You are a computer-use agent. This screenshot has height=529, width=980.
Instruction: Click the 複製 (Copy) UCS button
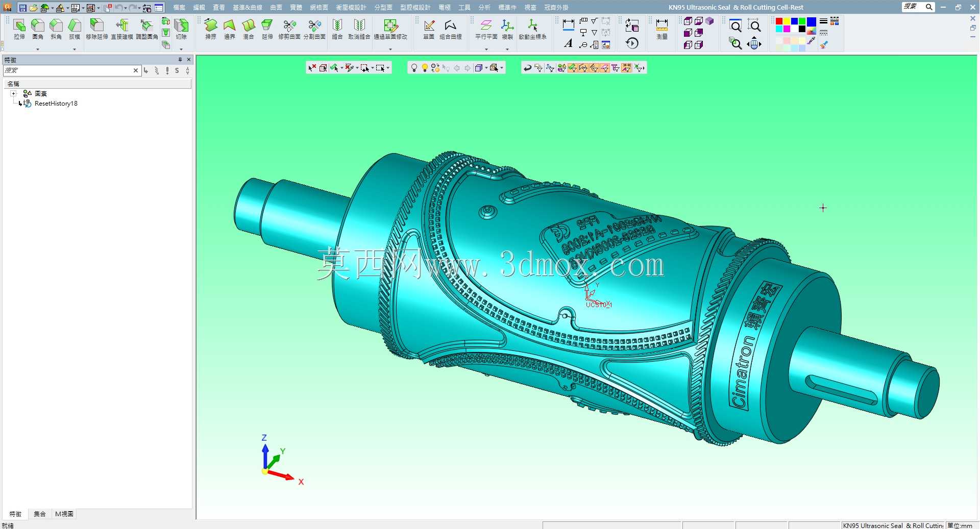coord(507,29)
